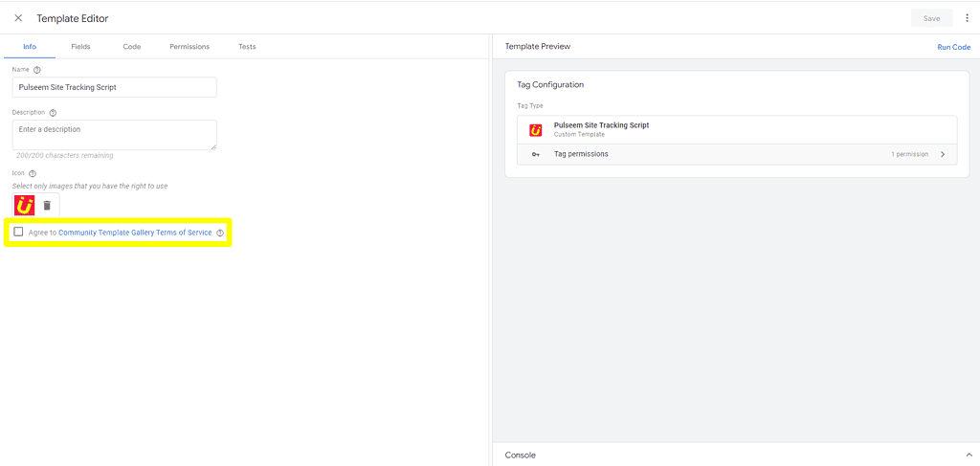This screenshot has height=466, width=980.
Task: Switch to the Fields tab
Action: pos(80,47)
